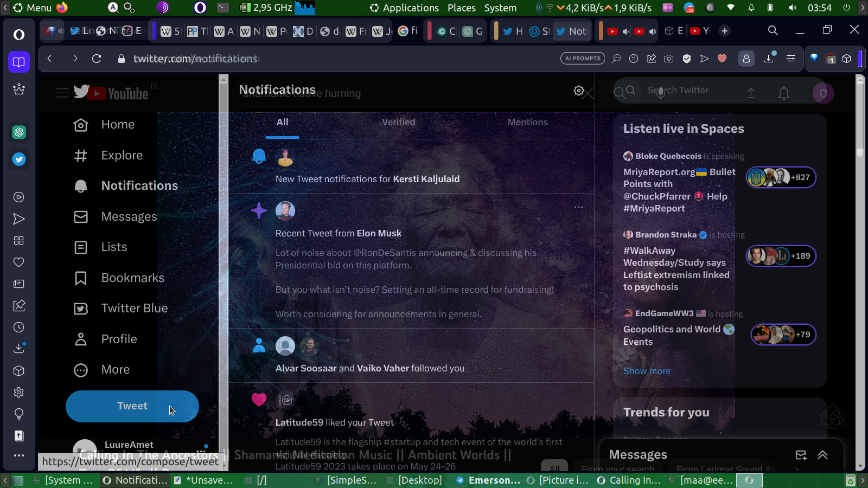Go to Home in Twitter navigation
This screenshot has height=488, width=868.
point(104,125)
